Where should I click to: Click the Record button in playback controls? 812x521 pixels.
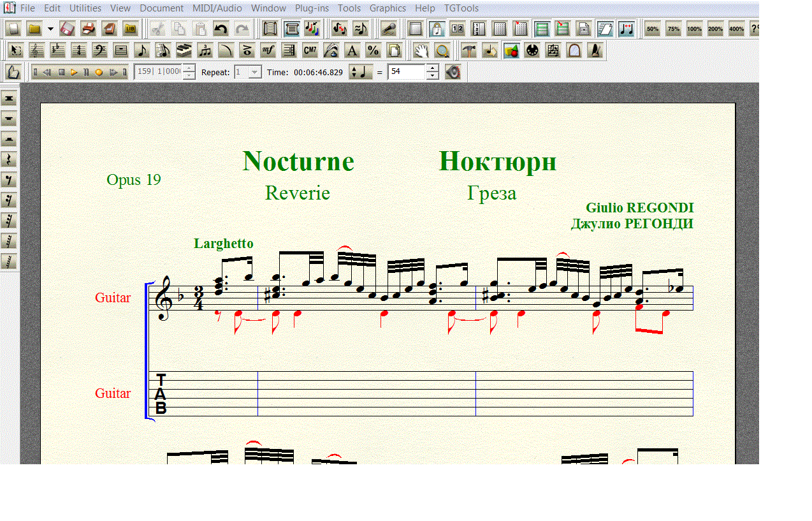[x=99, y=72]
